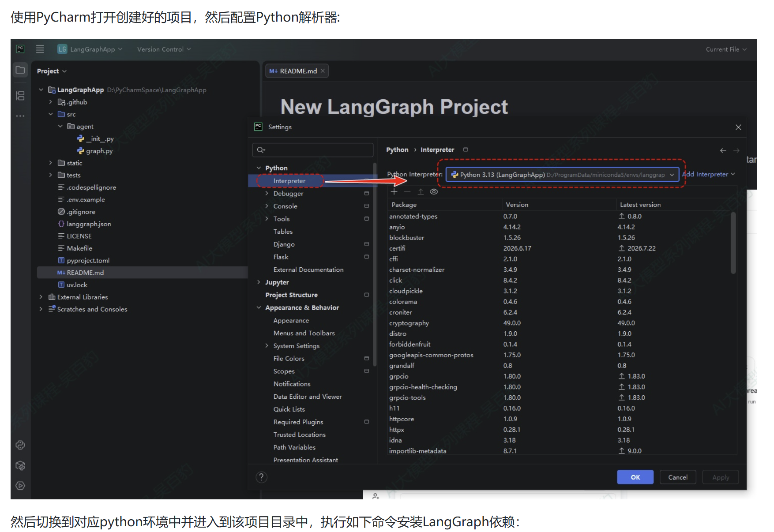Click the settings tree scrollbar
The image size is (774, 532).
point(375,265)
